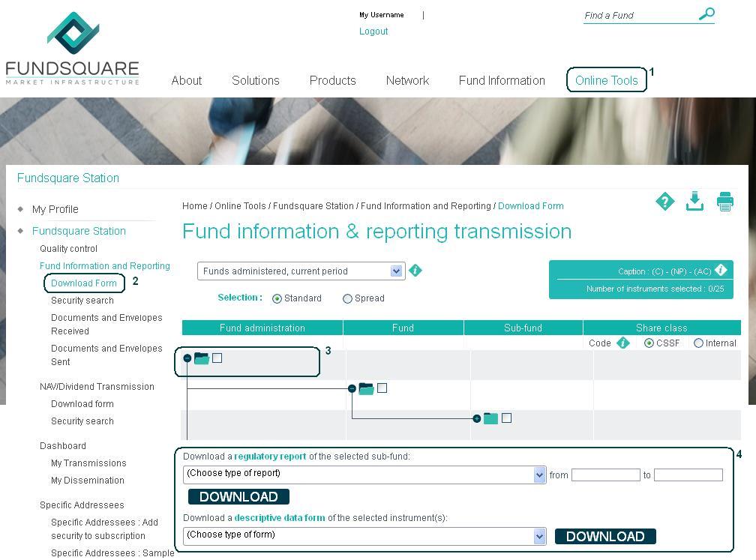756x560 pixels.
Task: Click Online Tools in the breadcrumb
Action: coord(240,205)
